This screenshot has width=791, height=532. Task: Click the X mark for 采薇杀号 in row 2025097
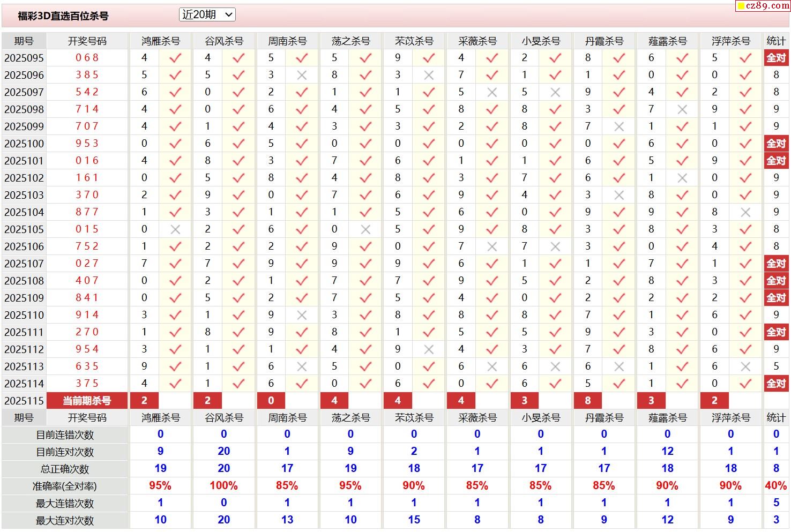(492, 92)
